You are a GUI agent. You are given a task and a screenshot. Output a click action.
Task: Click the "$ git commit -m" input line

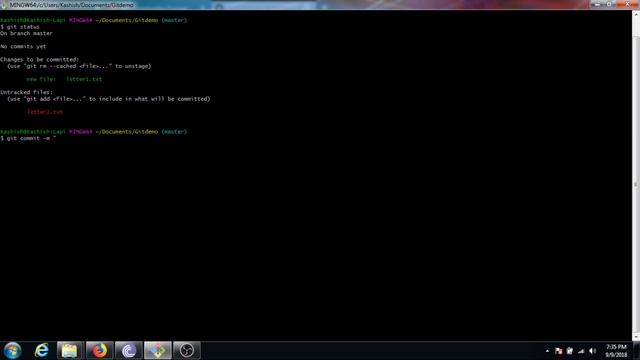pos(28,138)
